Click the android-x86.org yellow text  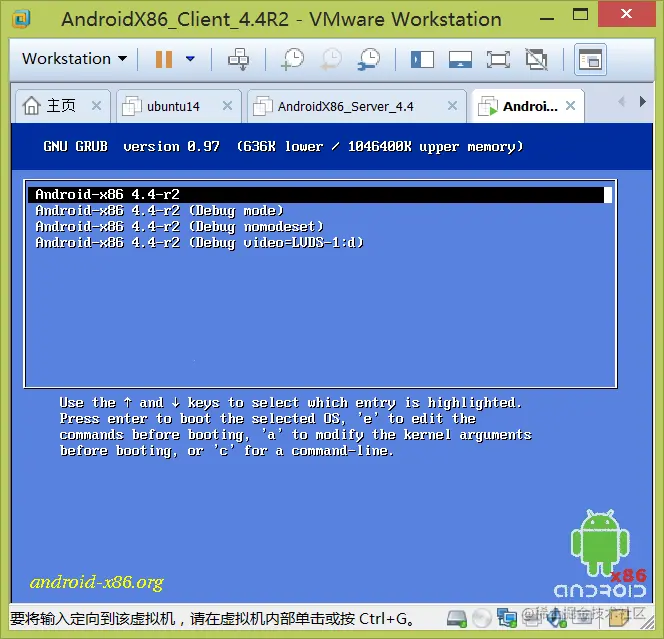[x=97, y=582]
